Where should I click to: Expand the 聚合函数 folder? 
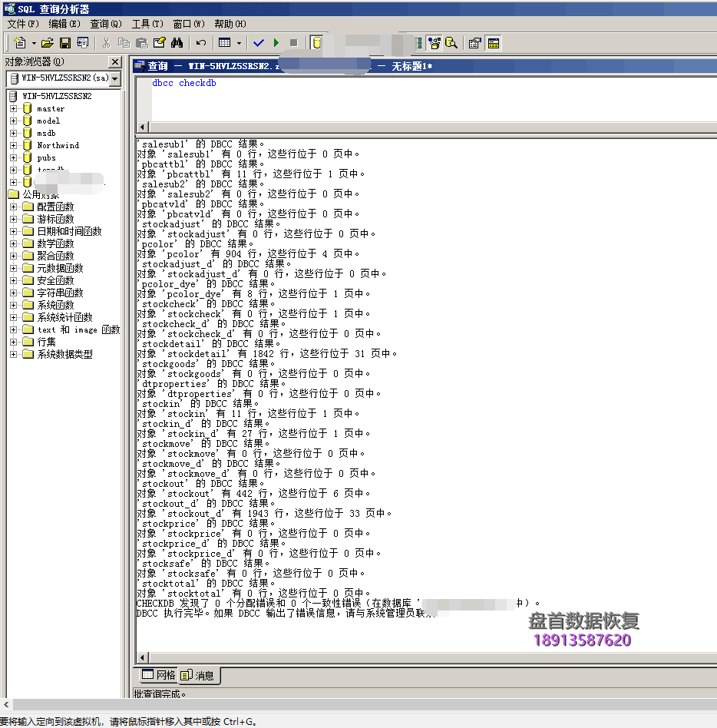tap(14, 256)
